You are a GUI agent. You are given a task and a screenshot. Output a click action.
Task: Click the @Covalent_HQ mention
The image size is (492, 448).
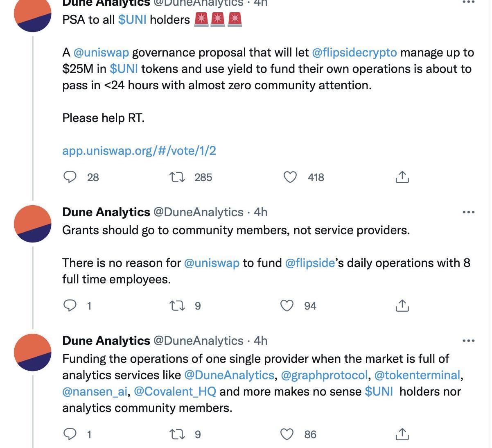(x=175, y=391)
